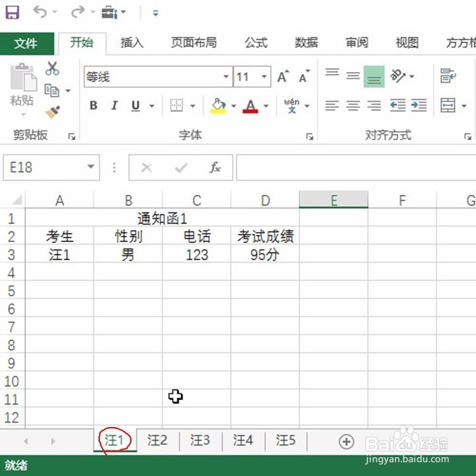Open the 等线 font name dropdown
This screenshot has height=476, width=476.
tap(225, 77)
